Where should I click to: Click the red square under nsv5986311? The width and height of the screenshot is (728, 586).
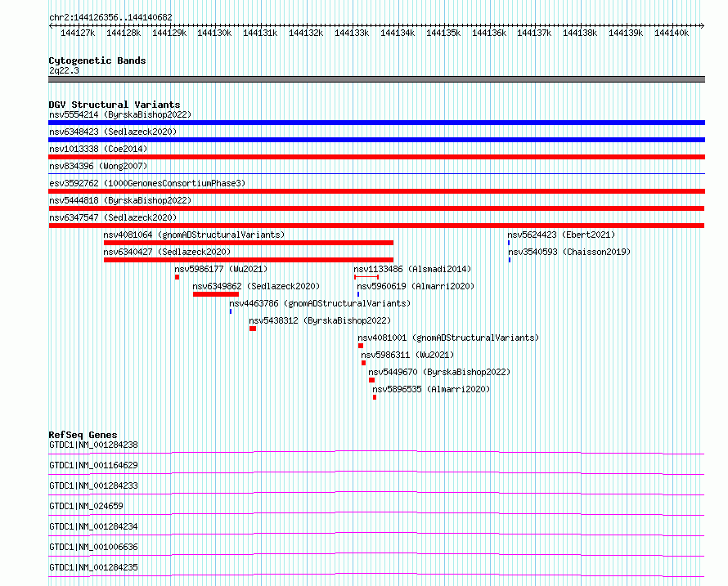pyautogui.click(x=363, y=363)
